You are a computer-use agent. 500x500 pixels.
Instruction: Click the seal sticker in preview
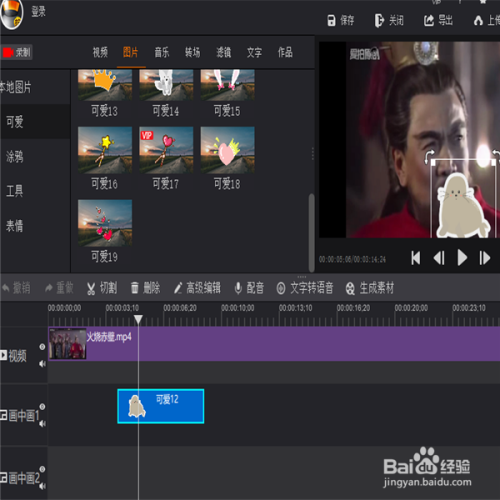(463, 206)
